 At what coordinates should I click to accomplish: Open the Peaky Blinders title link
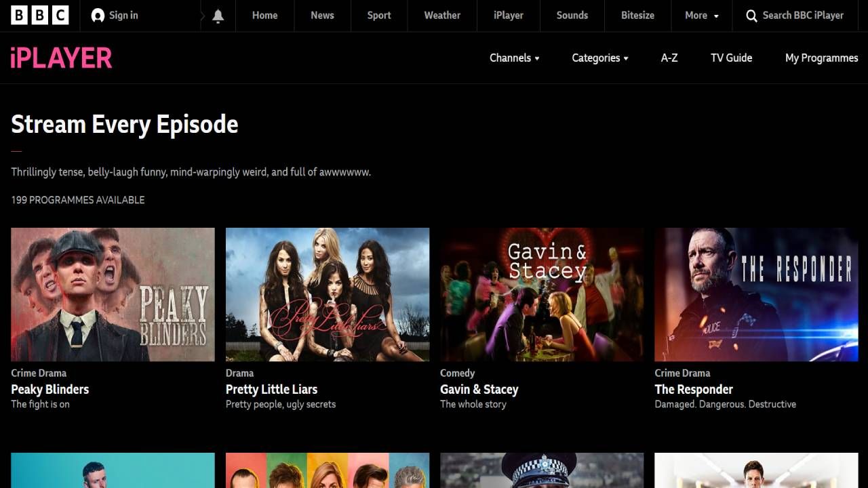pyautogui.click(x=50, y=389)
